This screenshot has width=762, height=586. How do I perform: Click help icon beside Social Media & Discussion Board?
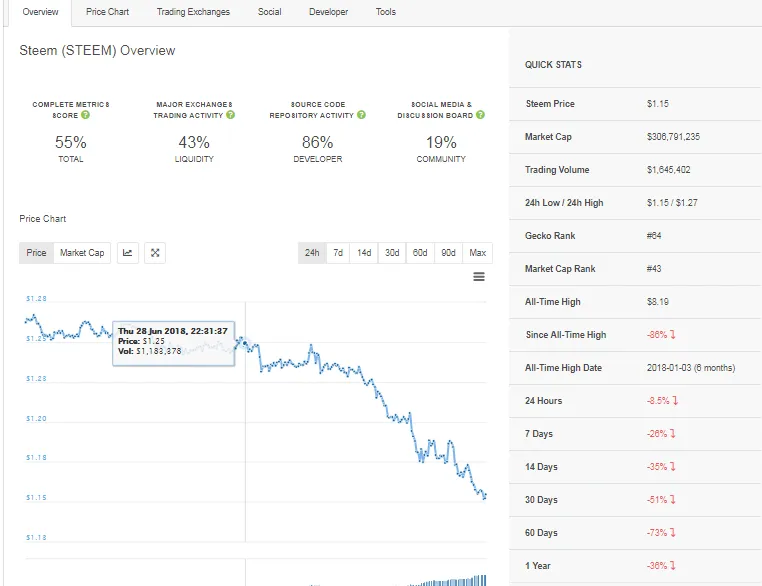(x=480, y=115)
